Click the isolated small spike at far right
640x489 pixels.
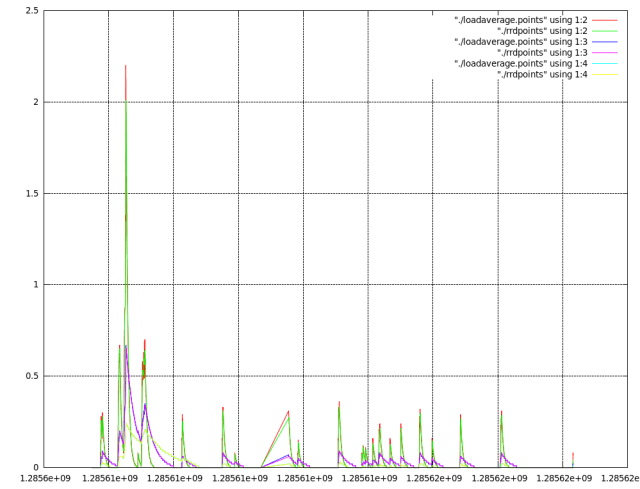click(573, 455)
